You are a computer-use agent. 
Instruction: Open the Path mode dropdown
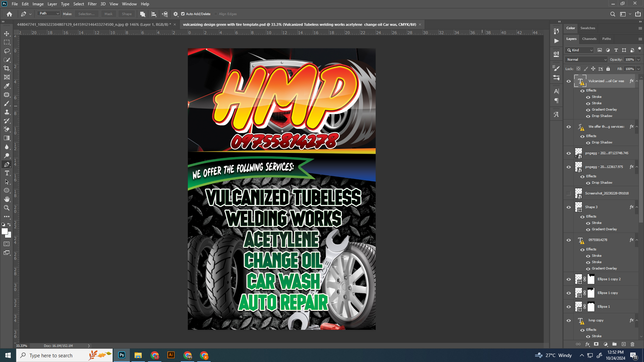tap(49, 13)
